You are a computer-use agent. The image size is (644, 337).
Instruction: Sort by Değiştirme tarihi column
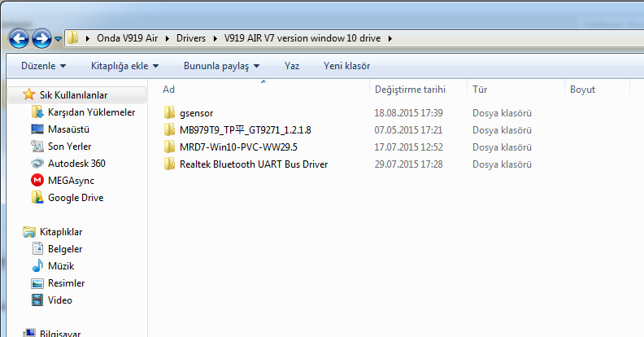410,90
